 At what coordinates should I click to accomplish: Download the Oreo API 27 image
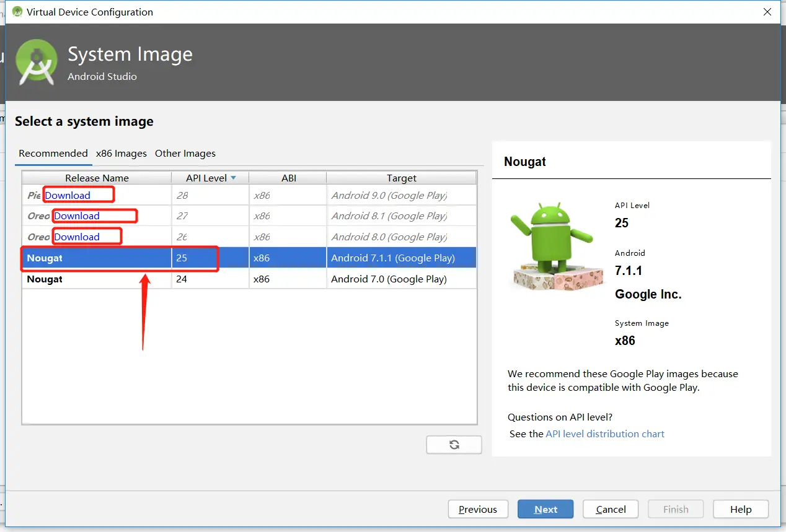pos(77,216)
